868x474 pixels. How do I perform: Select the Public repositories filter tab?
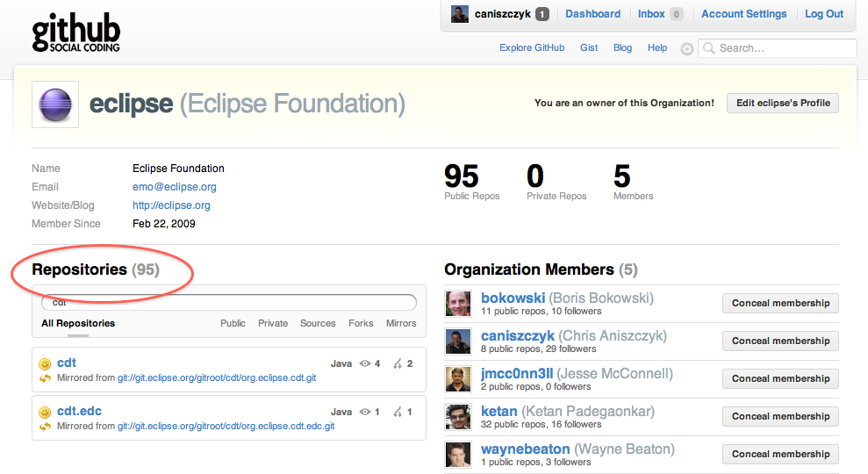pyautogui.click(x=233, y=323)
